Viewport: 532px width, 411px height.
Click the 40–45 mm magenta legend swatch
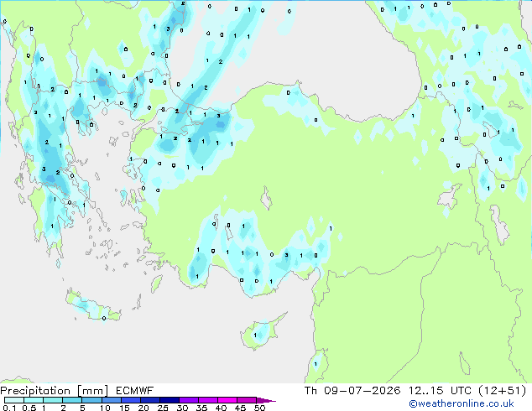point(227,400)
